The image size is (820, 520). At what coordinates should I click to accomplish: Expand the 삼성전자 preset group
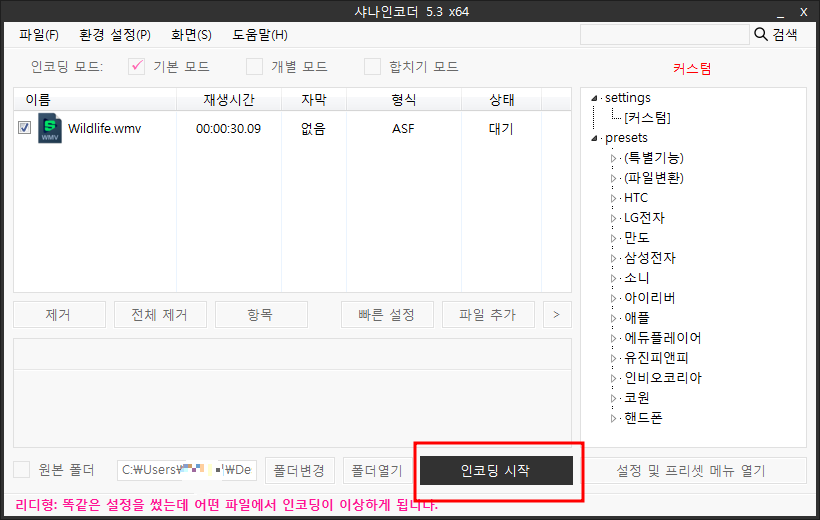tap(613, 258)
